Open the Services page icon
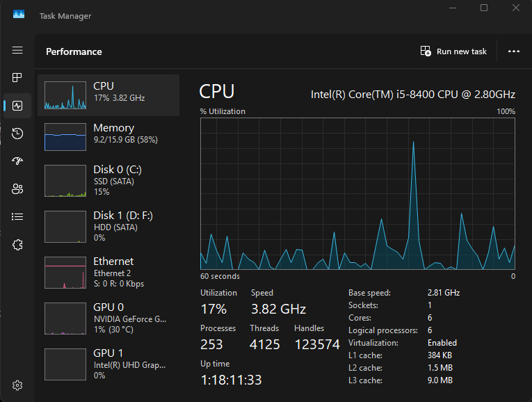 (x=17, y=245)
